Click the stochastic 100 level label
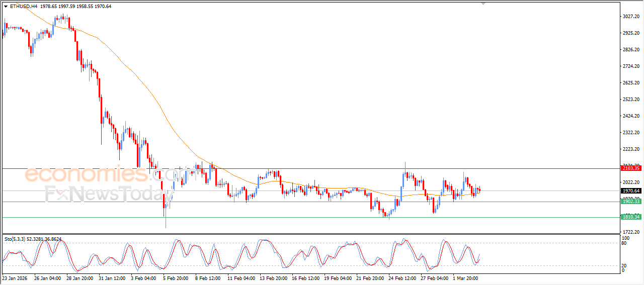 625,238
